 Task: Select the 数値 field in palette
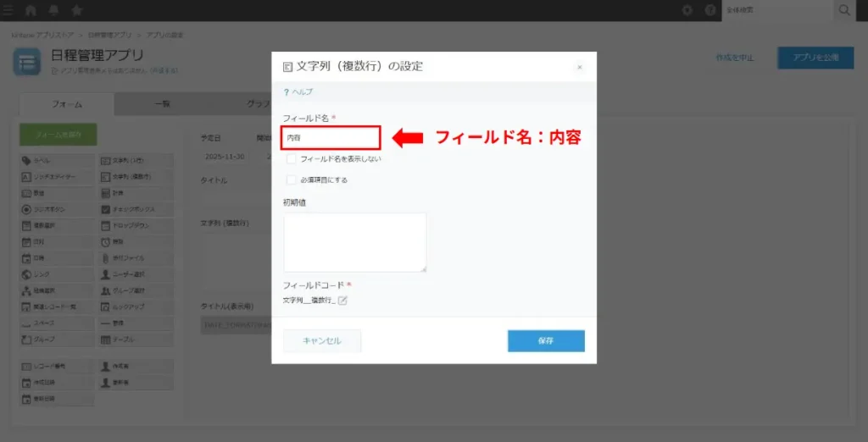(x=57, y=193)
